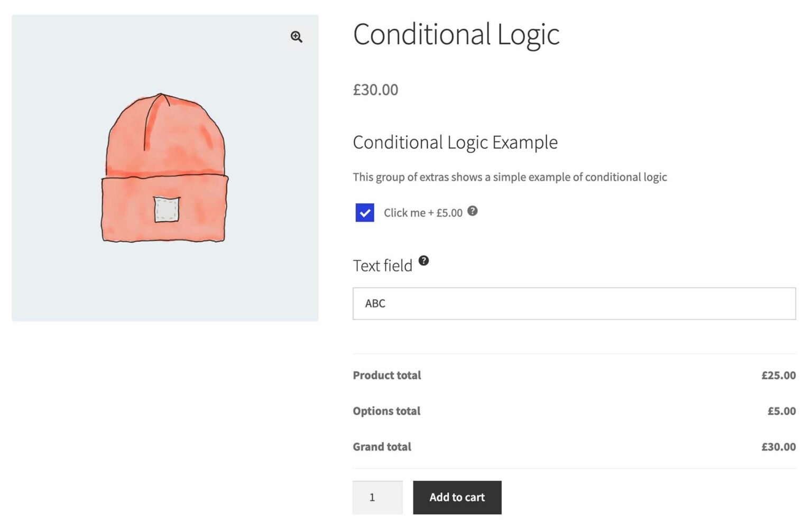
Task: Click the £30.00 grand total amount
Action: click(778, 447)
